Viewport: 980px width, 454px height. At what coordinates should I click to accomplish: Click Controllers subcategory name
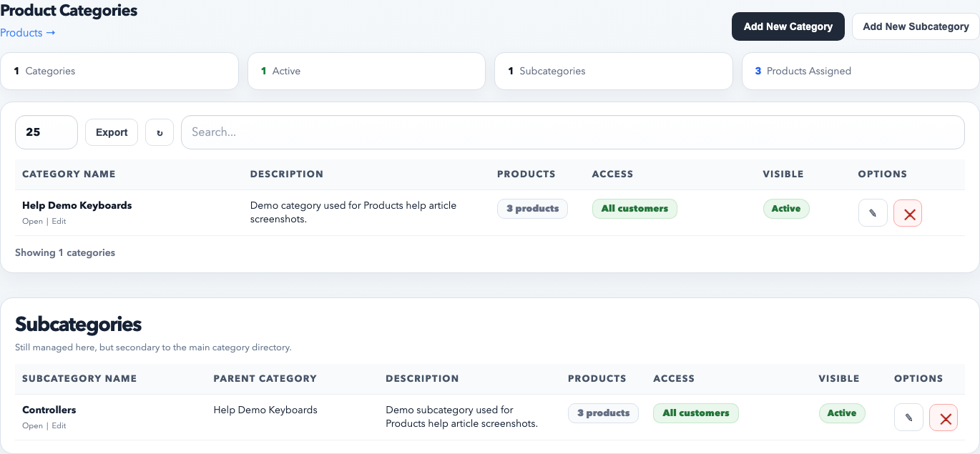[x=49, y=410]
